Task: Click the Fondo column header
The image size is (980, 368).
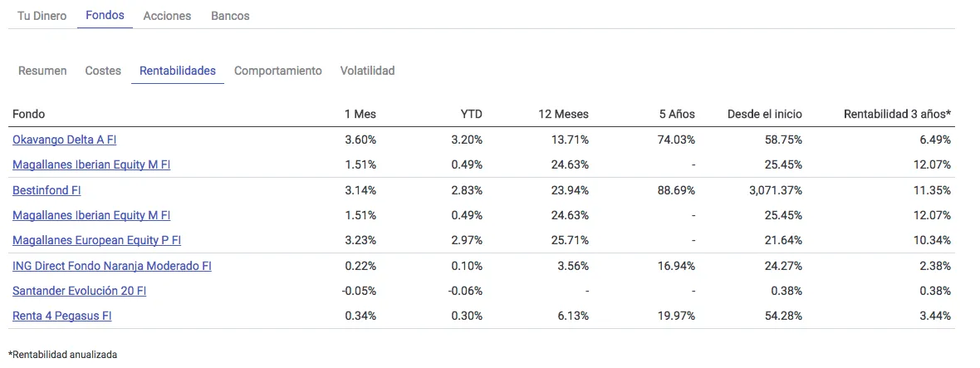Action: tap(29, 114)
